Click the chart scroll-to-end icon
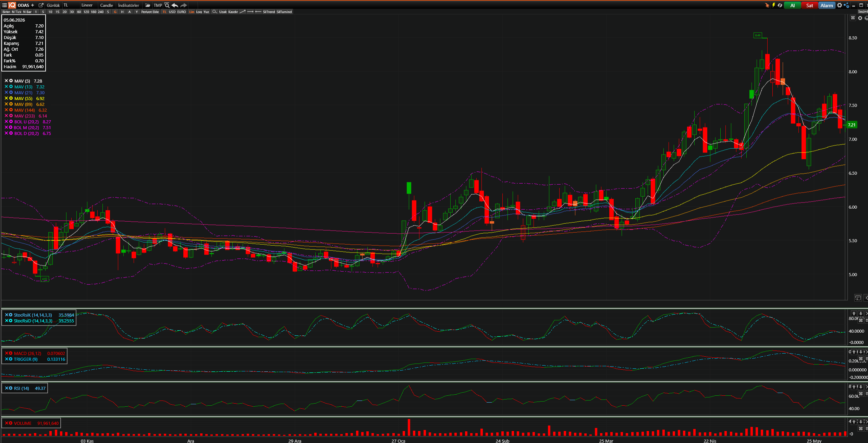 [x=858, y=298]
